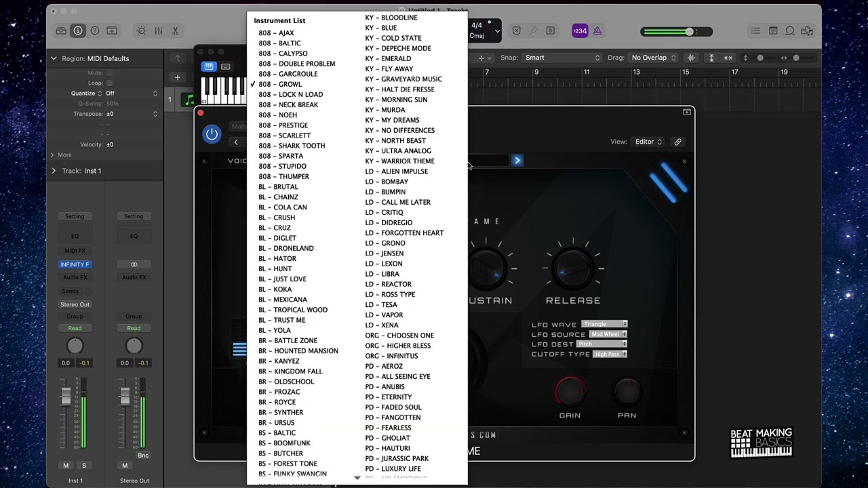
Task: Open the Snap Smart dropdown
Action: point(562,58)
